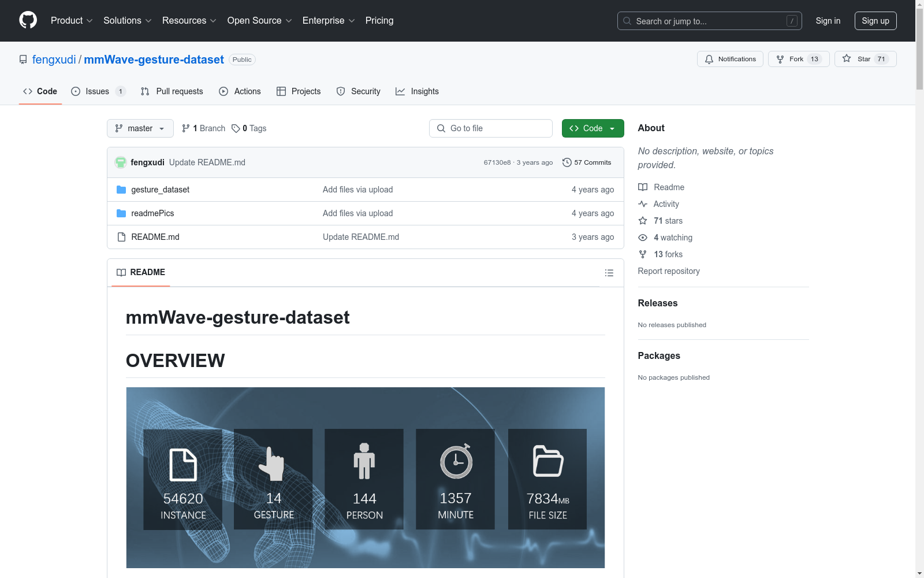
Task: Click the Notifications bell button
Action: pos(730,59)
